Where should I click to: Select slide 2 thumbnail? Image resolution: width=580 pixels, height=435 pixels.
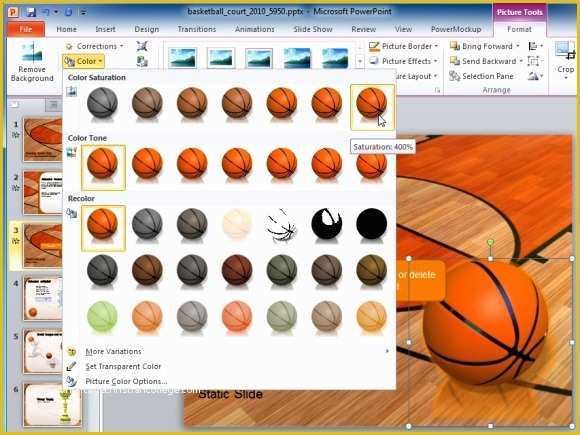pyautogui.click(x=43, y=193)
